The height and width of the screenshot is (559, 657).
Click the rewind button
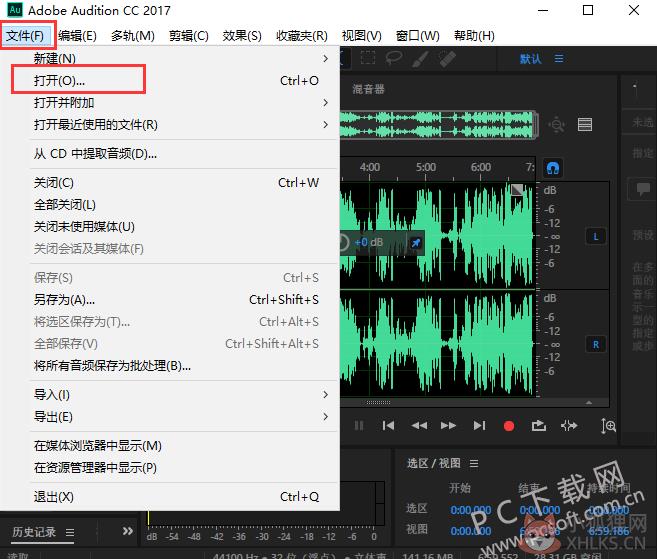(x=419, y=426)
